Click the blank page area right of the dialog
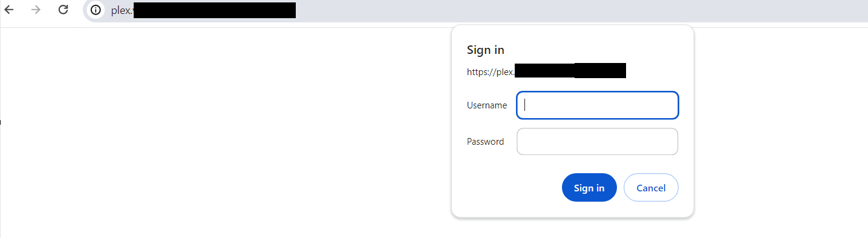This screenshot has height=238, width=868. (780, 133)
